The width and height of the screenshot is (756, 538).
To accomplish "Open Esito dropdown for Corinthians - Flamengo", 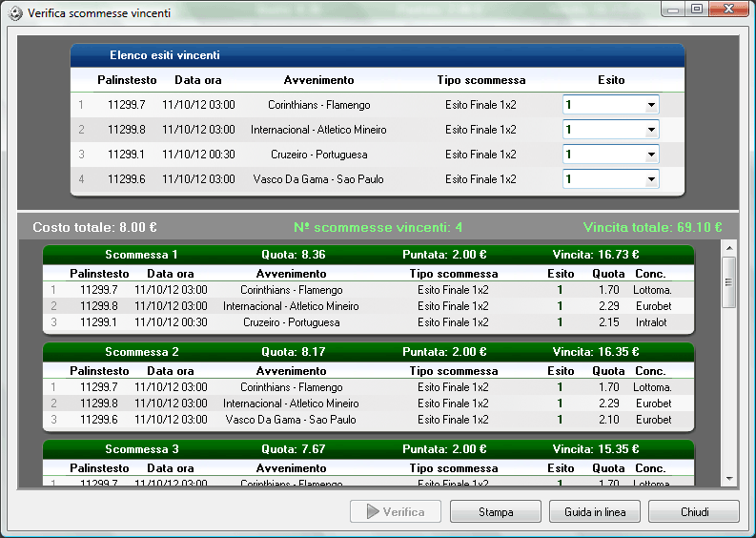I will (651, 105).
